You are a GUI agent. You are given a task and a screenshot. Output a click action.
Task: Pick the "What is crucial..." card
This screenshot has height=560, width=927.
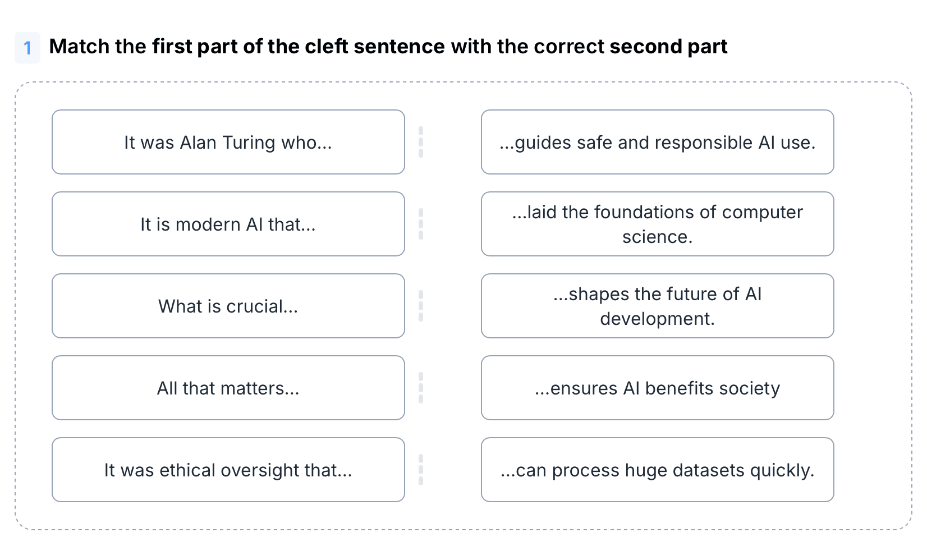pyautogui.click(x=228, y=306)
